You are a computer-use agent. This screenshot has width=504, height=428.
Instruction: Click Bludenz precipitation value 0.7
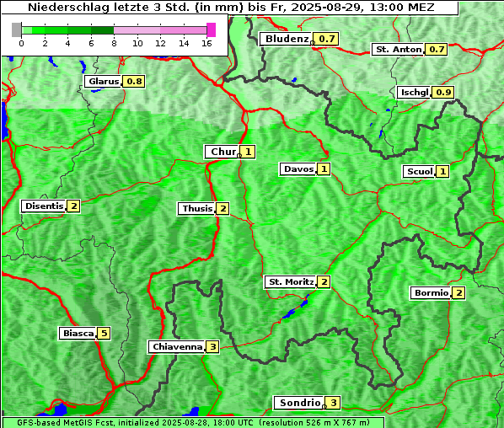[x=326, y=39]
